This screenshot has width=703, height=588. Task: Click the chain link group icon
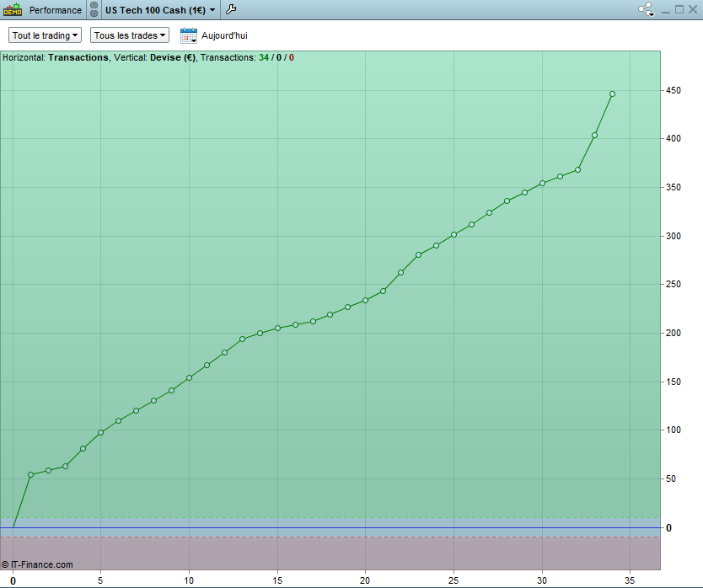click(x=94, y=9)
